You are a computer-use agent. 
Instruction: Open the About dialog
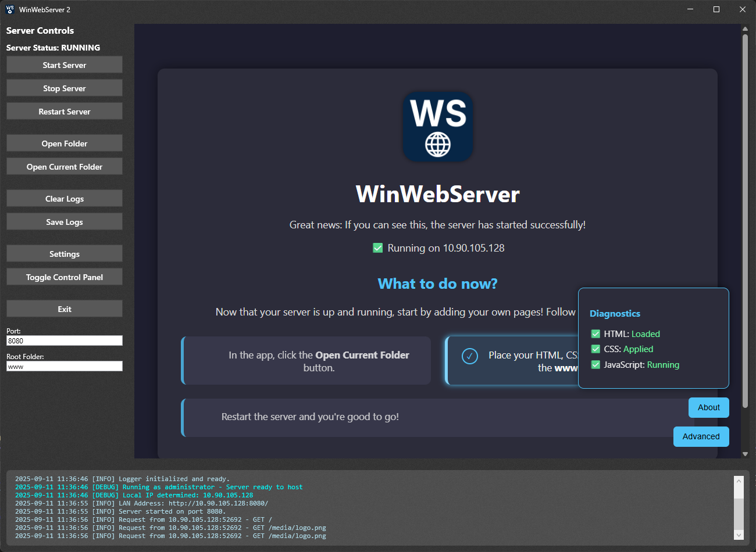click(x=708, y=407)
